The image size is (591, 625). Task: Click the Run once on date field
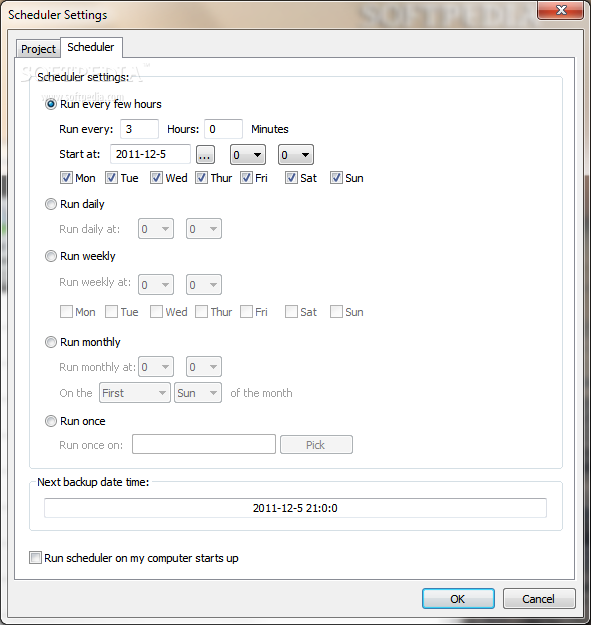[204, 444]
